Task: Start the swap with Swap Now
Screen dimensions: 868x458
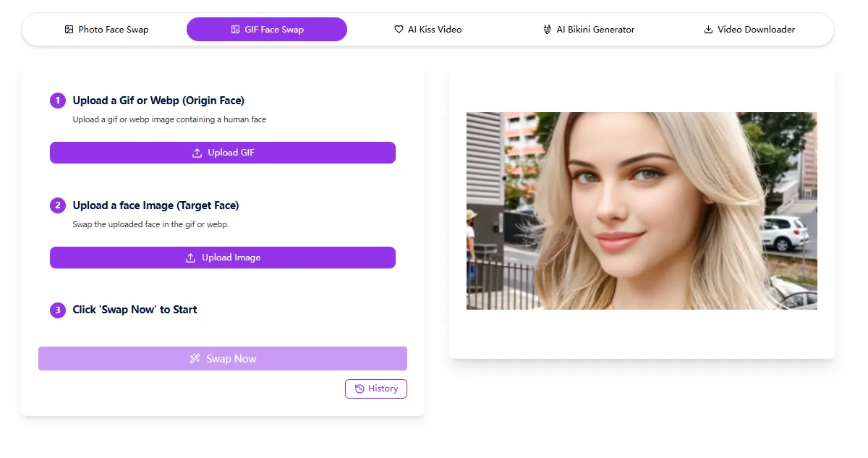Action: 223,359
